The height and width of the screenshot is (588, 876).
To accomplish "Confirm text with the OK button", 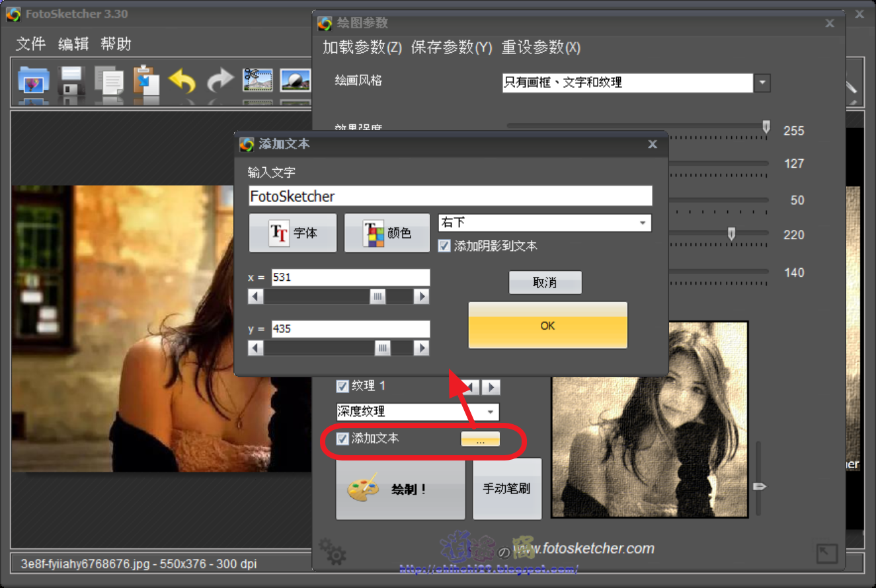I will point(547,326).
